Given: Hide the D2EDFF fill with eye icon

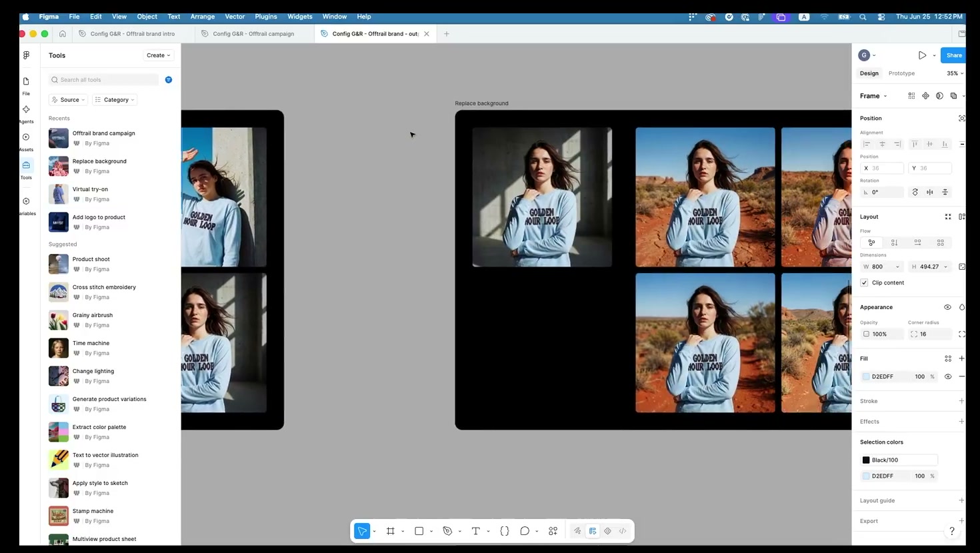Looking at the screenshot, I should [x=948, y=376].
